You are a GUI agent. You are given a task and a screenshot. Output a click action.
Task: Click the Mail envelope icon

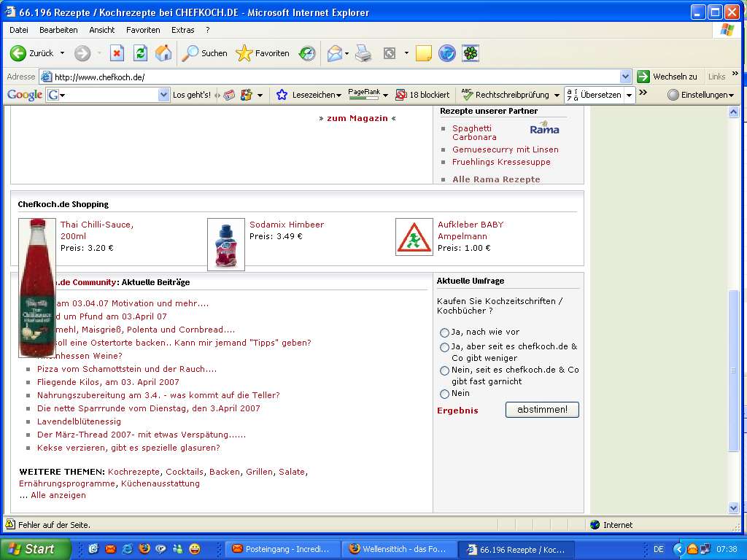334,53
